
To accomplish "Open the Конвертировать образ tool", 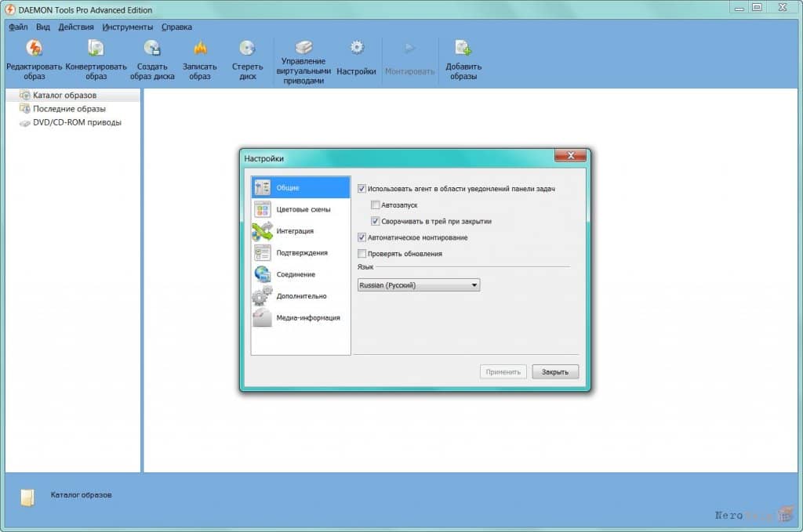I will click(96, 49).
